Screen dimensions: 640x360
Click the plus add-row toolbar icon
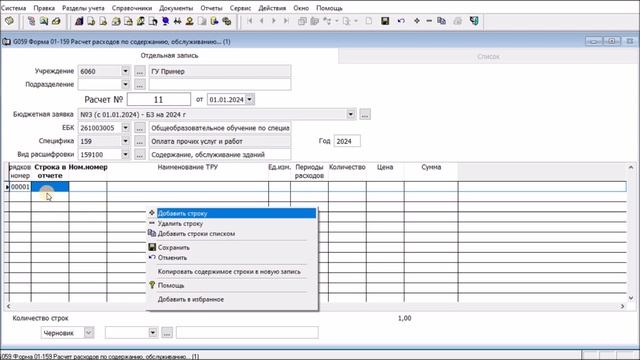pyautogui.click(x=417, y=21)
